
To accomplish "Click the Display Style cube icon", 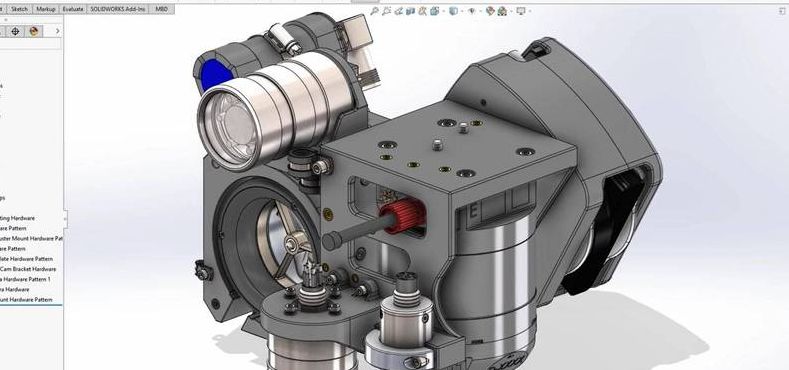I will [453, 11].
